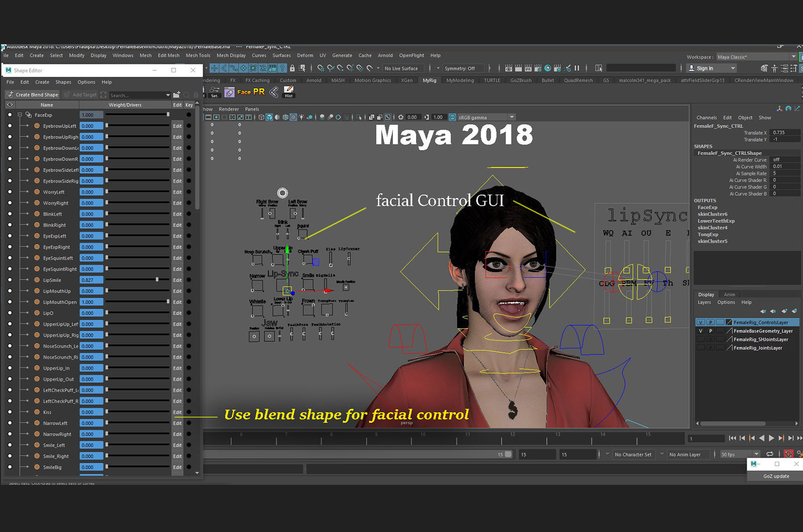
Task: Click the pause icon in the status line
Action: tap(577, 68)
